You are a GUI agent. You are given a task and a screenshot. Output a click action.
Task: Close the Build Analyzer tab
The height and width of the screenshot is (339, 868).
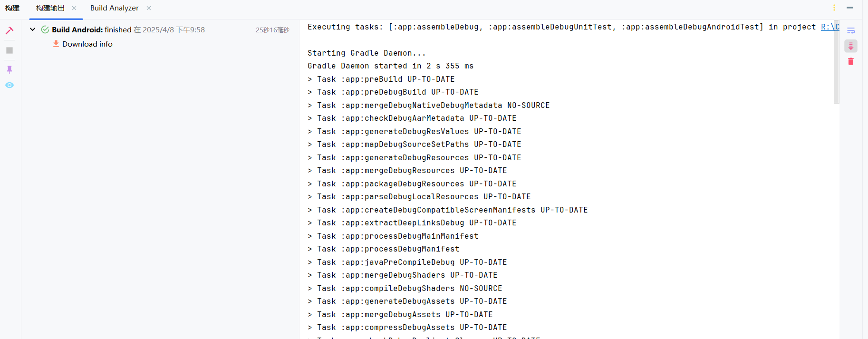pos(149,8)
